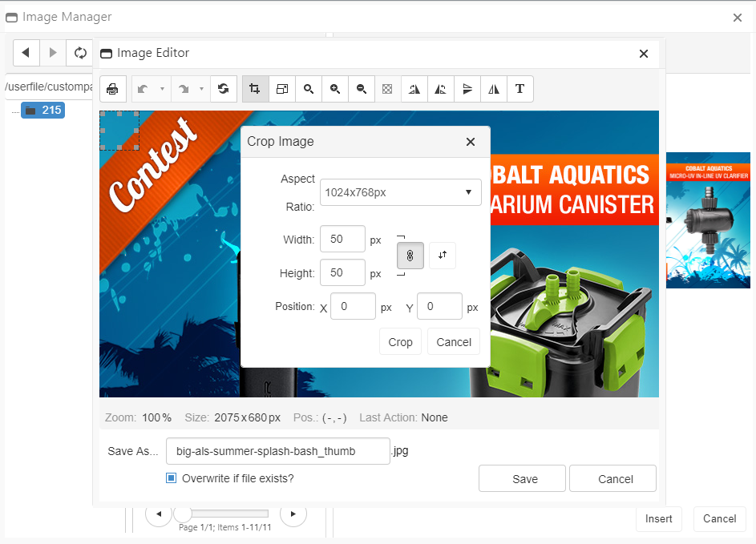The image size is (756, 544).
Task: Close the Crop Image dialog with X
Action: tap(471, 142)
